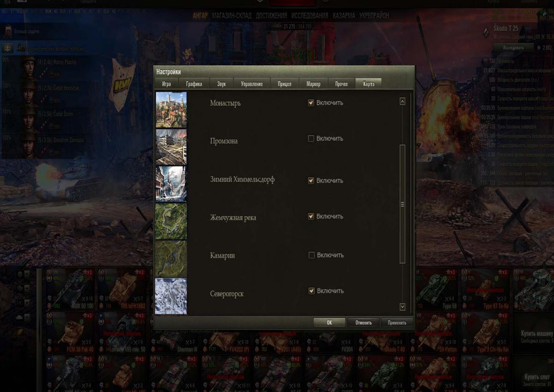Image resolution: width=554 pixels, height=392 pixels.
Task: Click scroll-up arrow of map list
Action: (402, 101)
